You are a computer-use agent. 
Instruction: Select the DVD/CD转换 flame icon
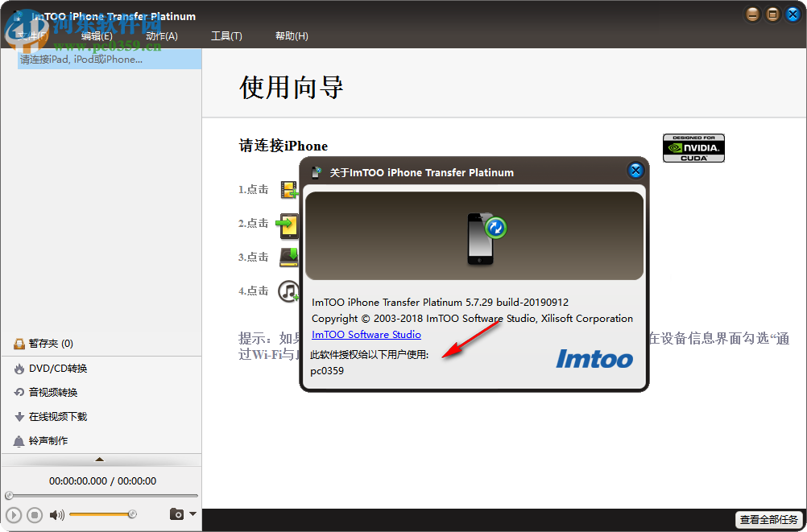click(x=19, y=368)
